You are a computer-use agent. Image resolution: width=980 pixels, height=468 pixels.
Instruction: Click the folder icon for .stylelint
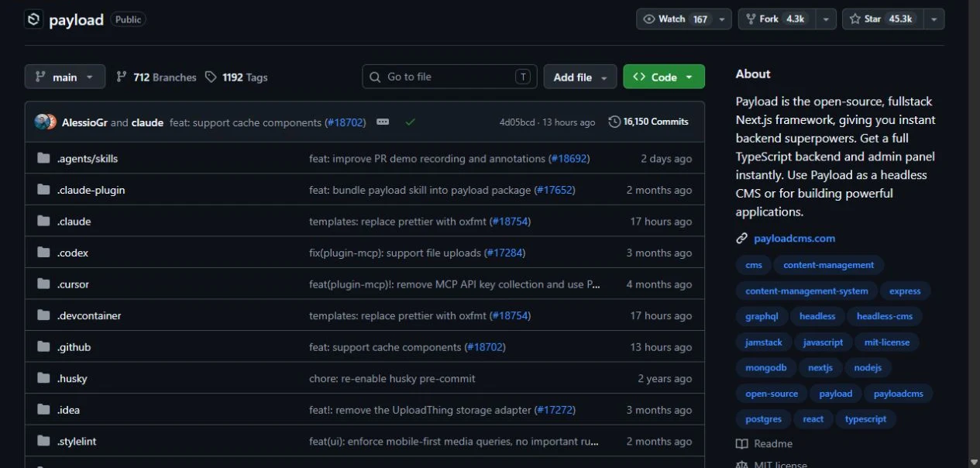coord(43,441)
